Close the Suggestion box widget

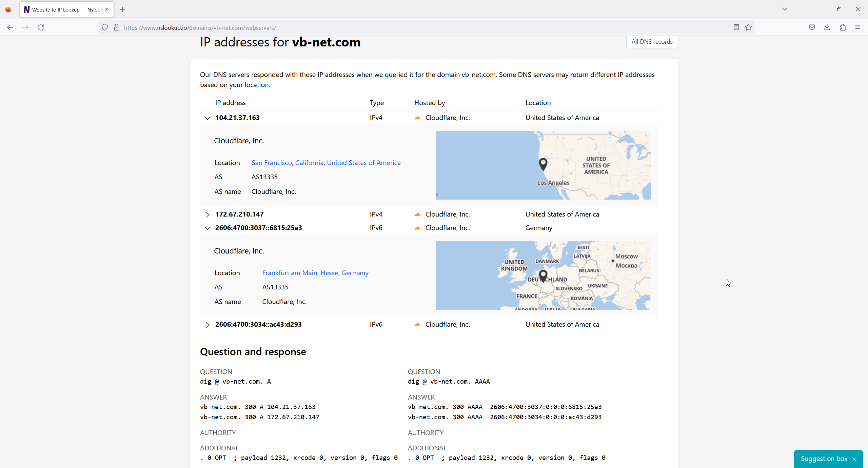pos(854,459)
